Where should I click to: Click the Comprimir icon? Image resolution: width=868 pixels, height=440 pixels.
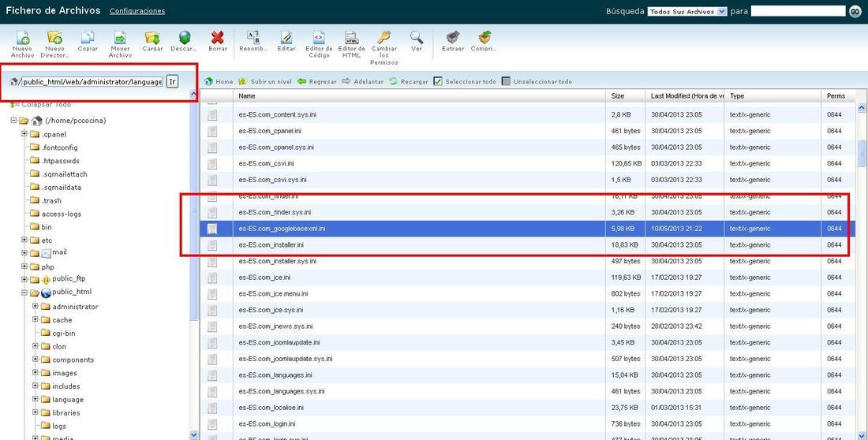[485, 38]
